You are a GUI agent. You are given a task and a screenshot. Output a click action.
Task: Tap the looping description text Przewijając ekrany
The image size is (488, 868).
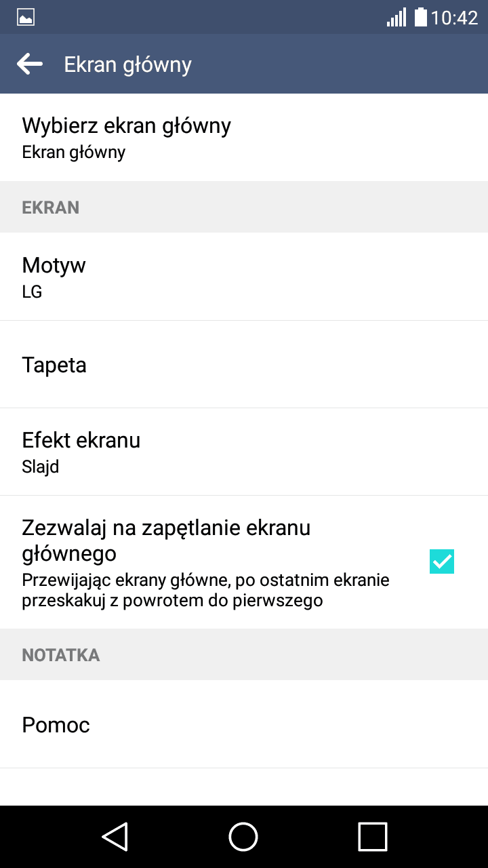(205, 590)
